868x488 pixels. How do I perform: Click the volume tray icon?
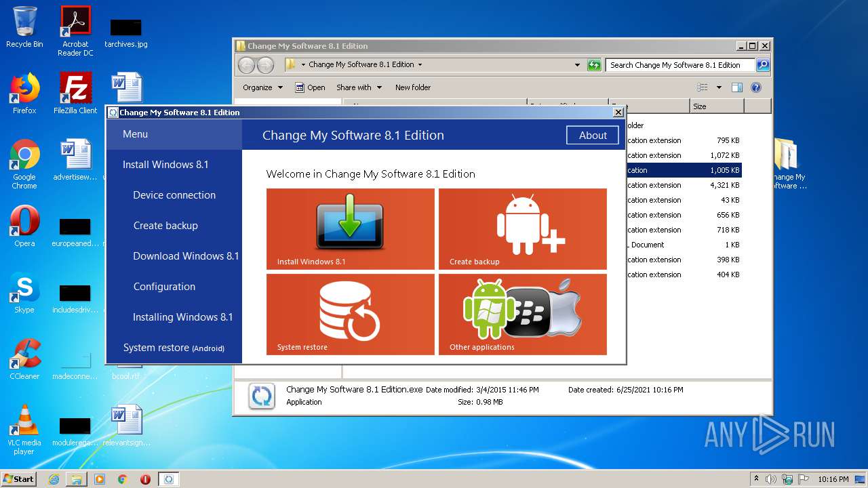click(771, 479)
